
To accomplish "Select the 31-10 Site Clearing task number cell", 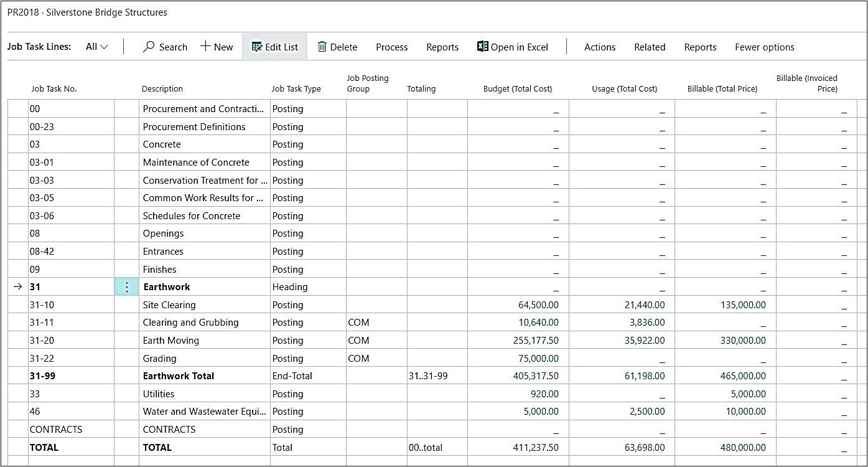I will (x=71, y=305).
